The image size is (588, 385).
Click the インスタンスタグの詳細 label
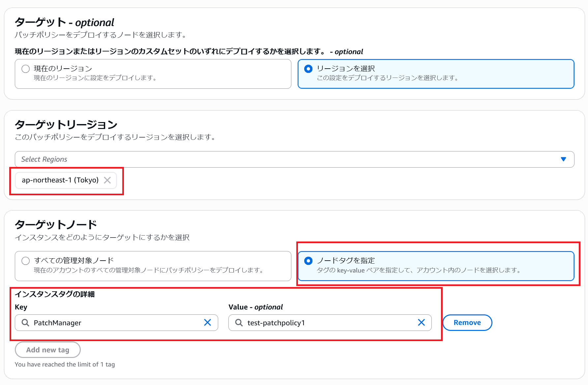coord(55,294)
